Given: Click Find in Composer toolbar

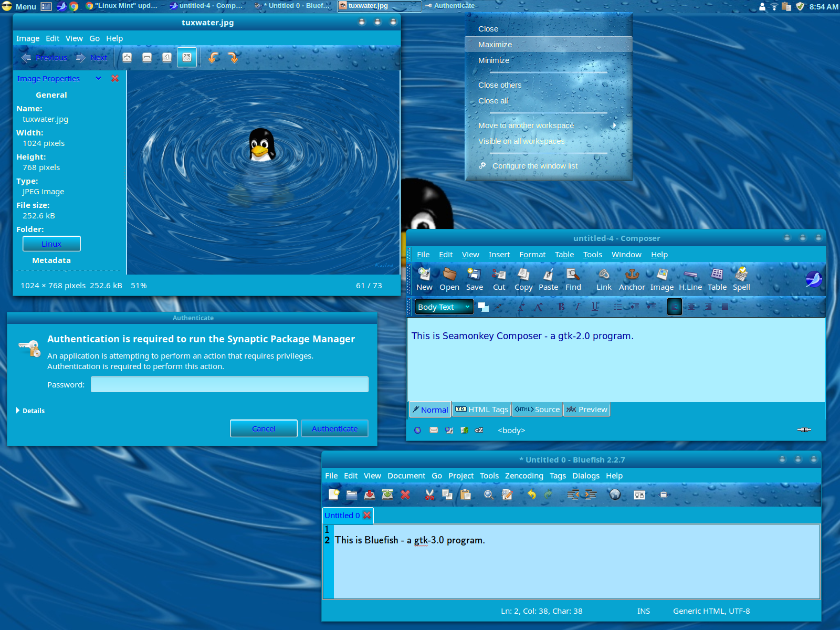Looking at the screenshot, I should 573,279.
